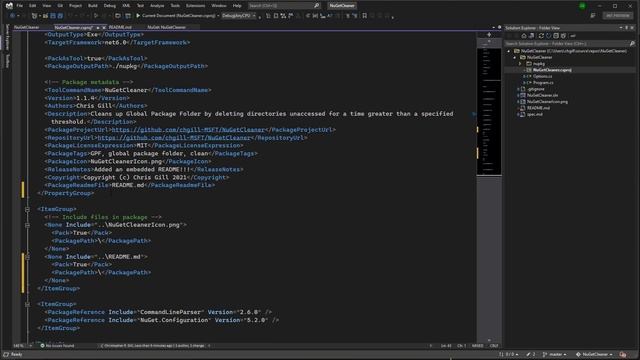
Task: Open the RepositoryUrl GitHub link
Action: click(174, 138)
